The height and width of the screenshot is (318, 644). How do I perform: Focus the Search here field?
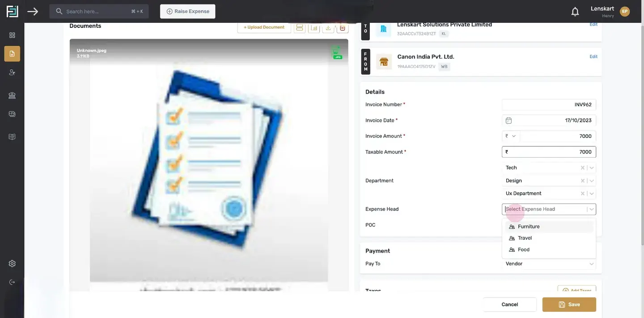pyautogui.click(x=99, y=11)
